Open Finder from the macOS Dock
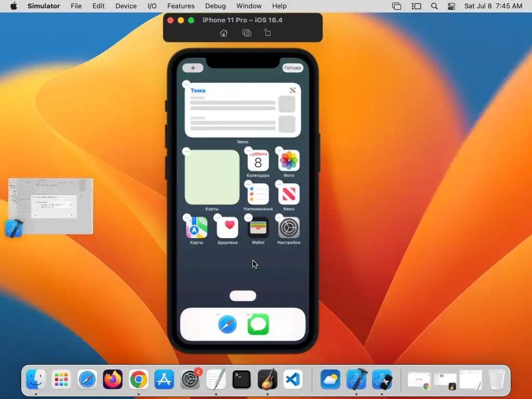532x399 pixels. tap(36, 379)
